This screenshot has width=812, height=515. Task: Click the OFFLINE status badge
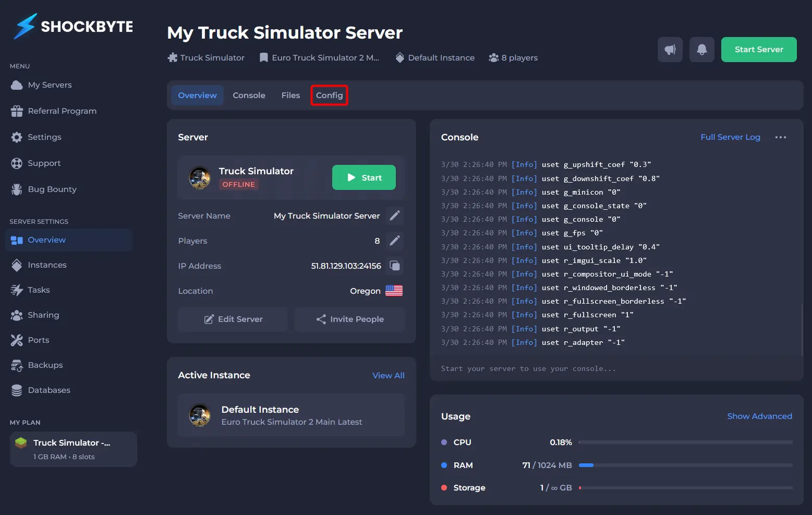pos(239,185)
